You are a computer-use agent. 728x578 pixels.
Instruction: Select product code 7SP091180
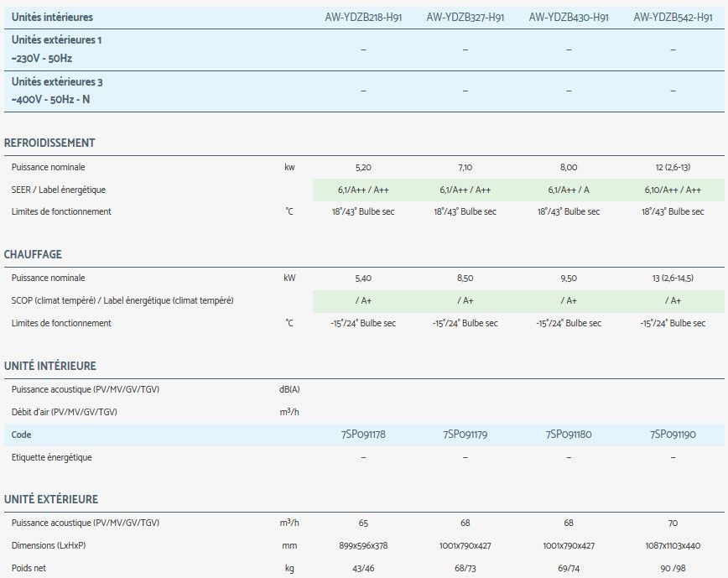click(569, 435)
